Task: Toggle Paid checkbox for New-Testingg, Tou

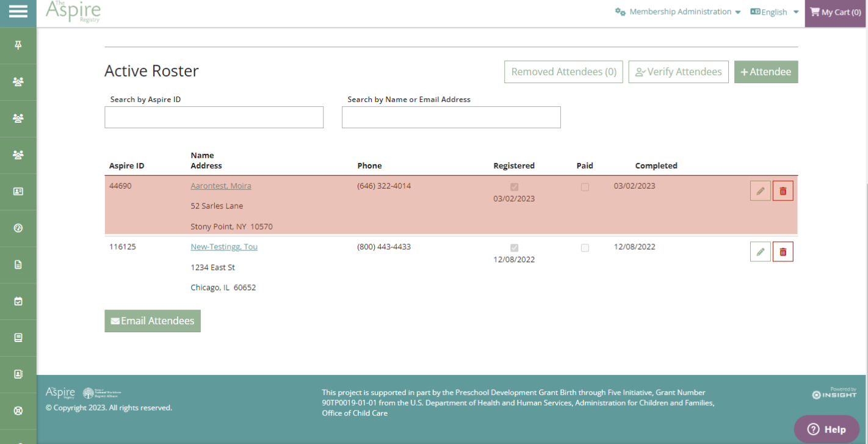Action: pos(585,248)
